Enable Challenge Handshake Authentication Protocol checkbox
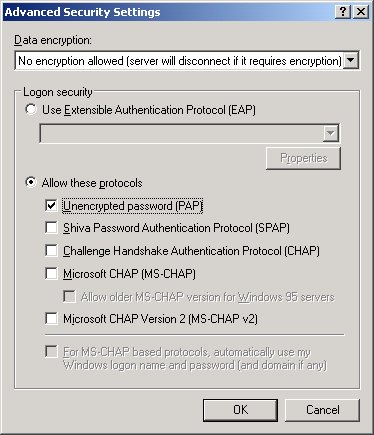Viewport: 374px width, 435px height. 51,250
